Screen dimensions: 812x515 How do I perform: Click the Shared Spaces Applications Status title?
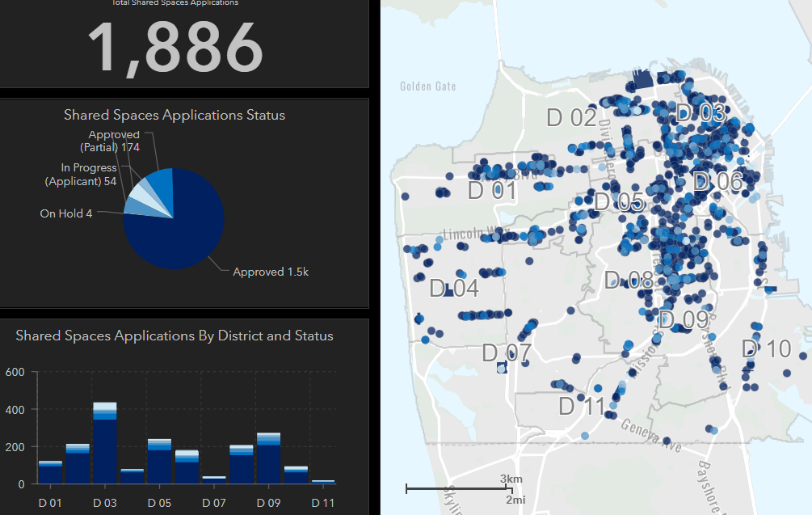pos(175,115)
